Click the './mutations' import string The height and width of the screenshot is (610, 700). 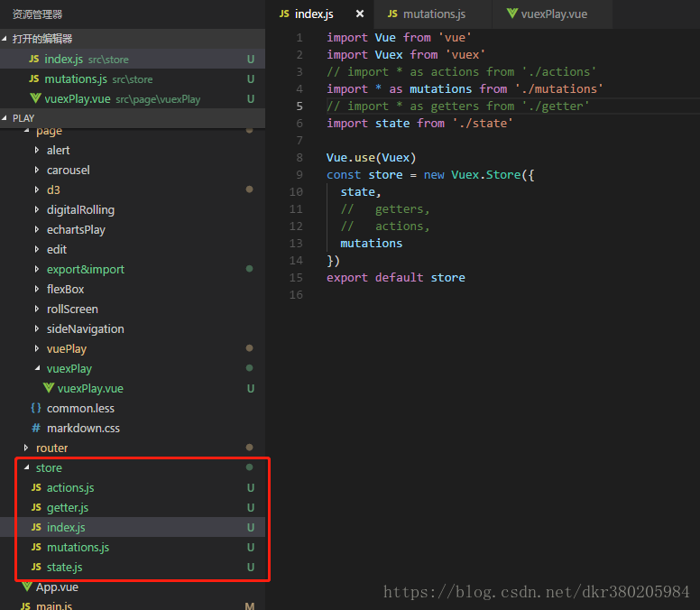click(558, 88)
